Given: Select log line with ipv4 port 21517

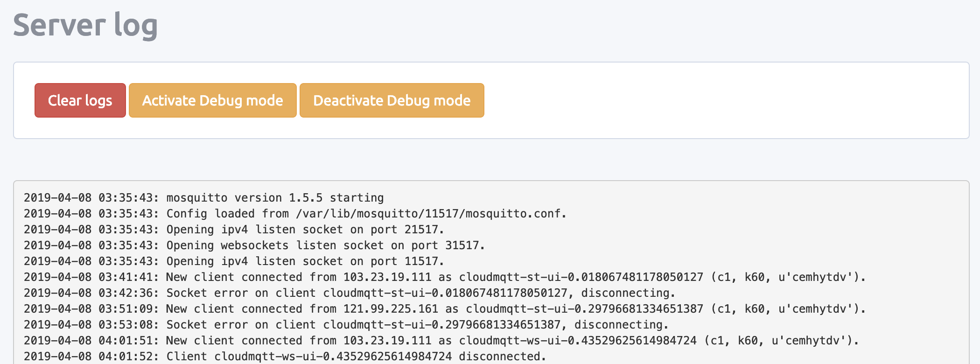Looking at the screenshot, I should point(234,230).
